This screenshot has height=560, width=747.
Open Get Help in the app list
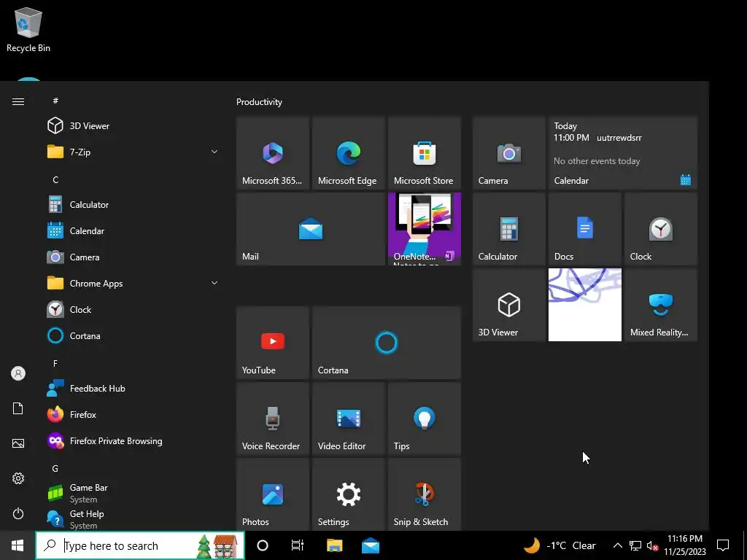(133, 519)
